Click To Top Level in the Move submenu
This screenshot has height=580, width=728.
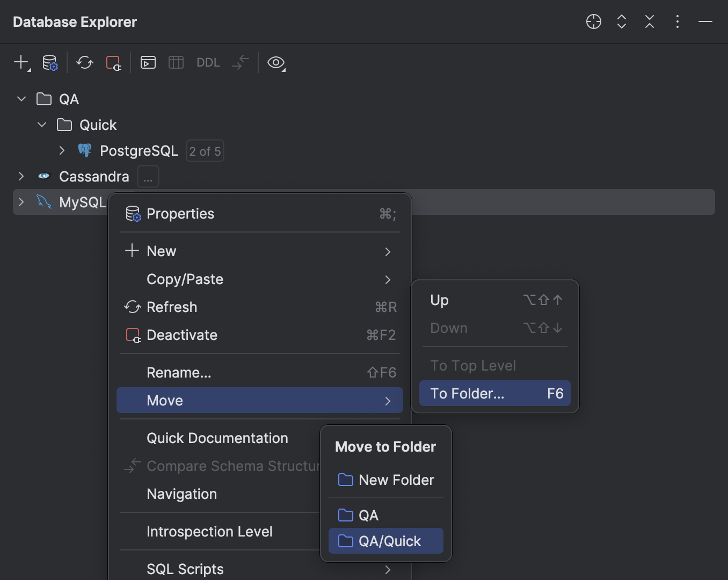[x=472, y=365]
